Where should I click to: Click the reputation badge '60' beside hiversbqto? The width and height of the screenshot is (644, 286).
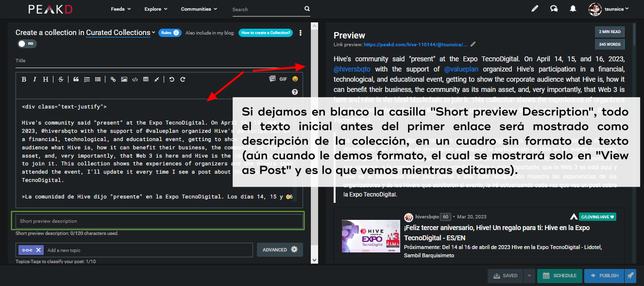pyautogui.click(x=446, y=216)
